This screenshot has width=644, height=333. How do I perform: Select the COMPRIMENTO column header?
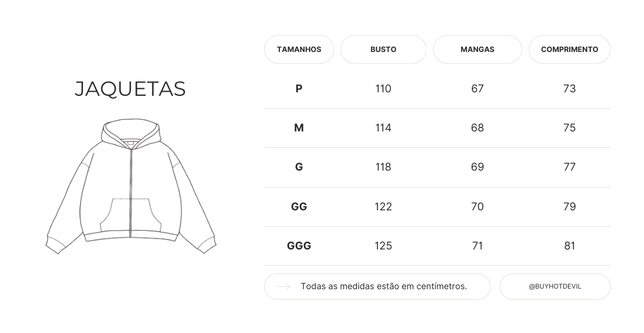pyautogui.click(x=569, y=50)
